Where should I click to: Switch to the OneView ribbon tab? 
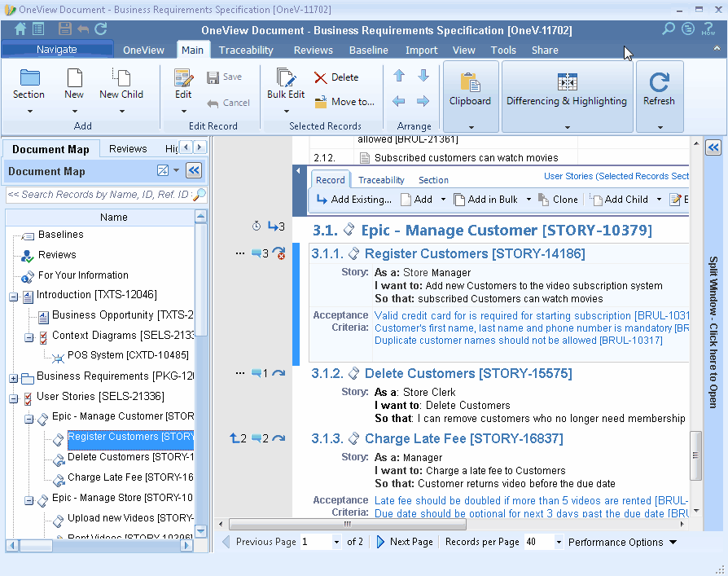pyautogui.click(x=143, y=51)
